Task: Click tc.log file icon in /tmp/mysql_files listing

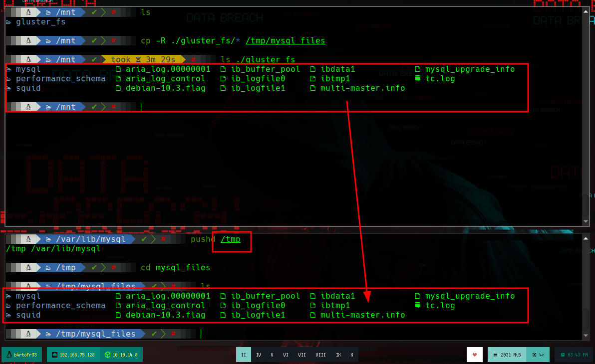Action: pos(418,305)
